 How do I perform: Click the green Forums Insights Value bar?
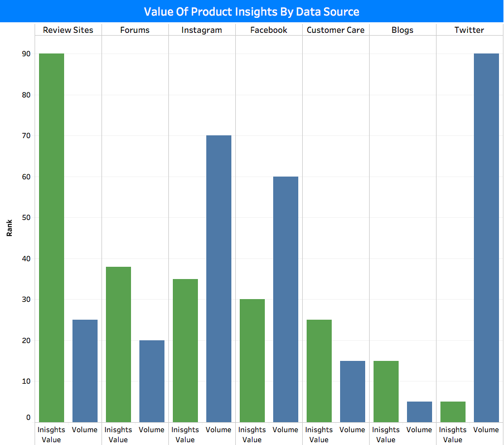[118, 344]
